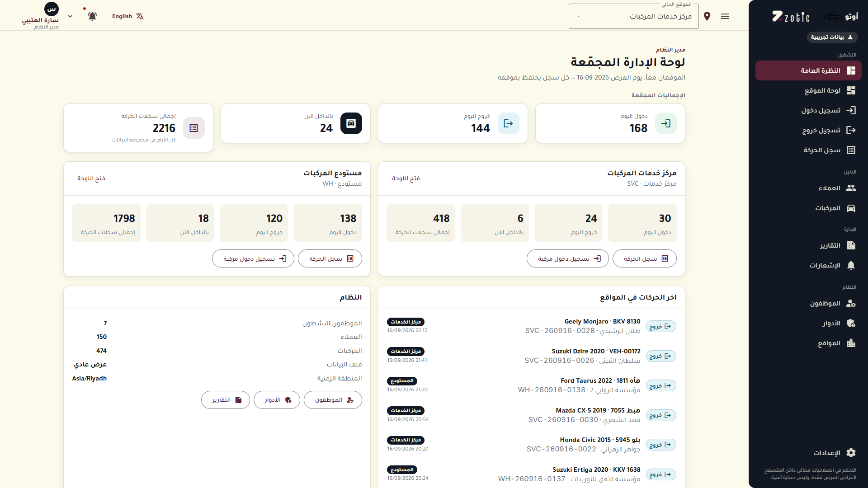Open سجل الحركة in sidebar
Viewport: 868px width, 488px height.
(808, 150)
